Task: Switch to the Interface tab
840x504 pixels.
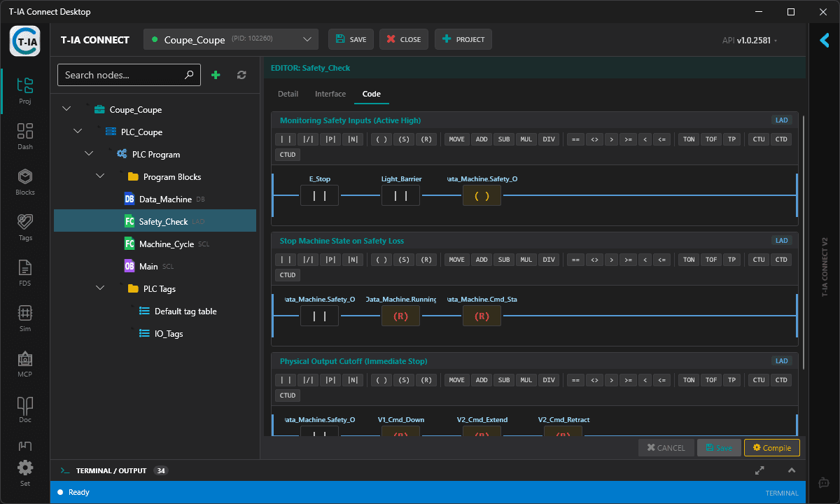Action: [330, 94]
